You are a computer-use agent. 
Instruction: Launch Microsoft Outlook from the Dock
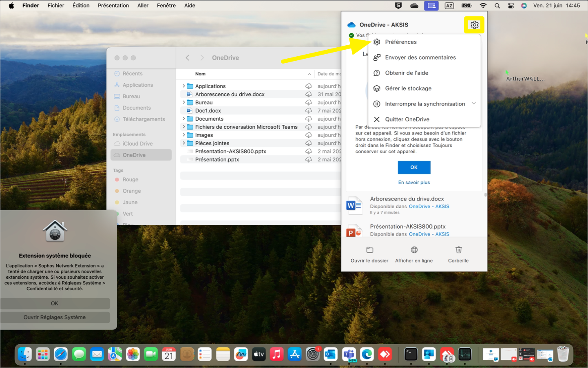pos(331,354)
